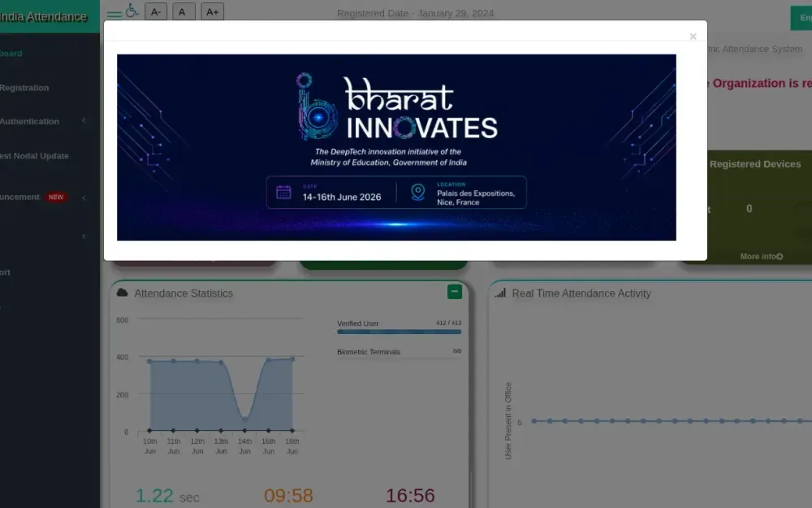This screenshot has height=508, width=812.
Task: Go to Registration in the sidebar
Action: [x=24, y=88]
